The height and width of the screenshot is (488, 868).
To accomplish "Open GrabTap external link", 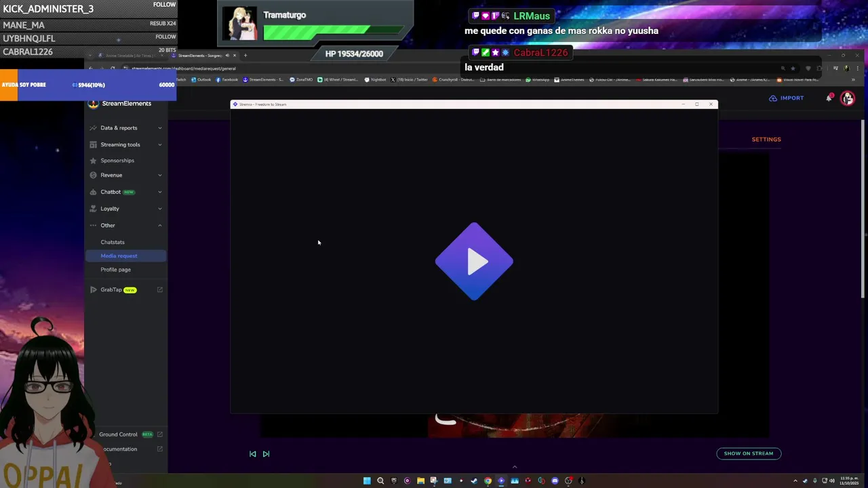I will 111,289.
